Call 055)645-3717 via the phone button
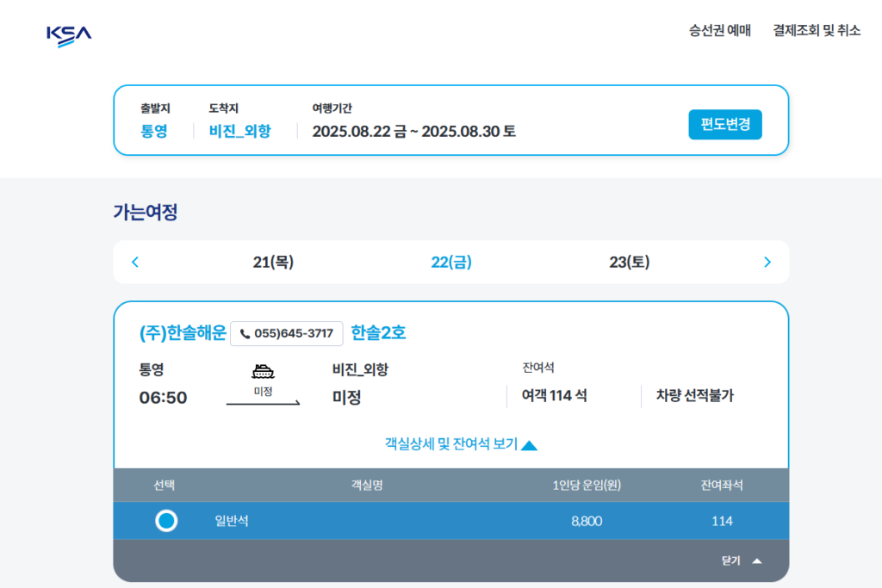 pyautogui.click(x=286, y=333)
